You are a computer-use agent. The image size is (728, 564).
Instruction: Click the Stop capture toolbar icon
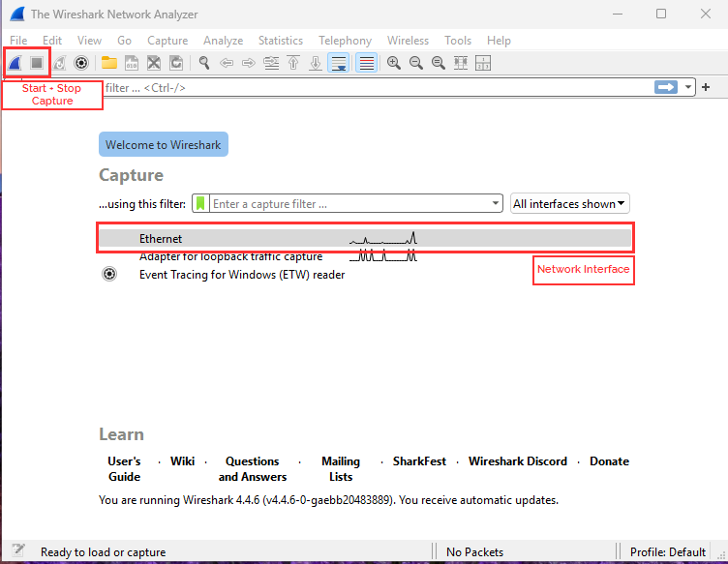click(x=37, y=63)
